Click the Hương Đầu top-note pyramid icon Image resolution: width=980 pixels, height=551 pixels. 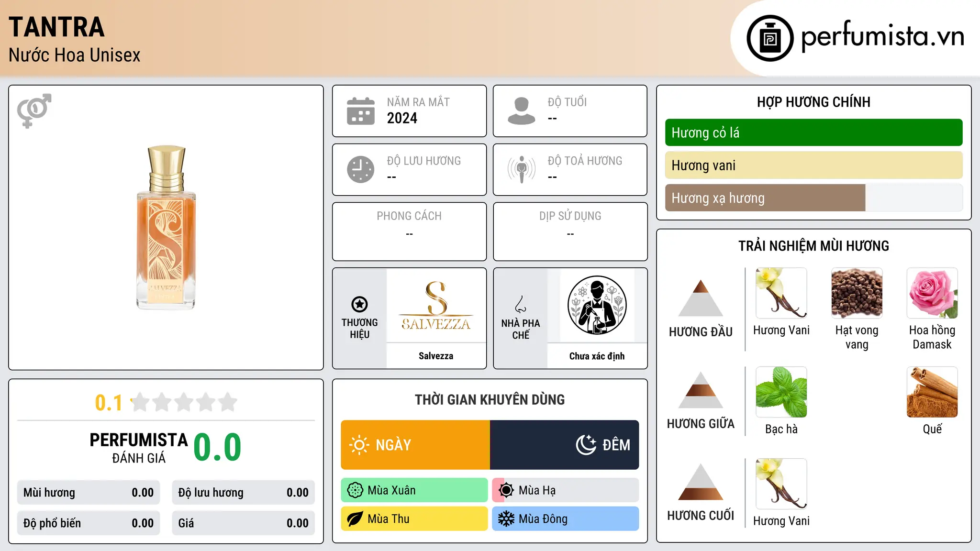701,298
